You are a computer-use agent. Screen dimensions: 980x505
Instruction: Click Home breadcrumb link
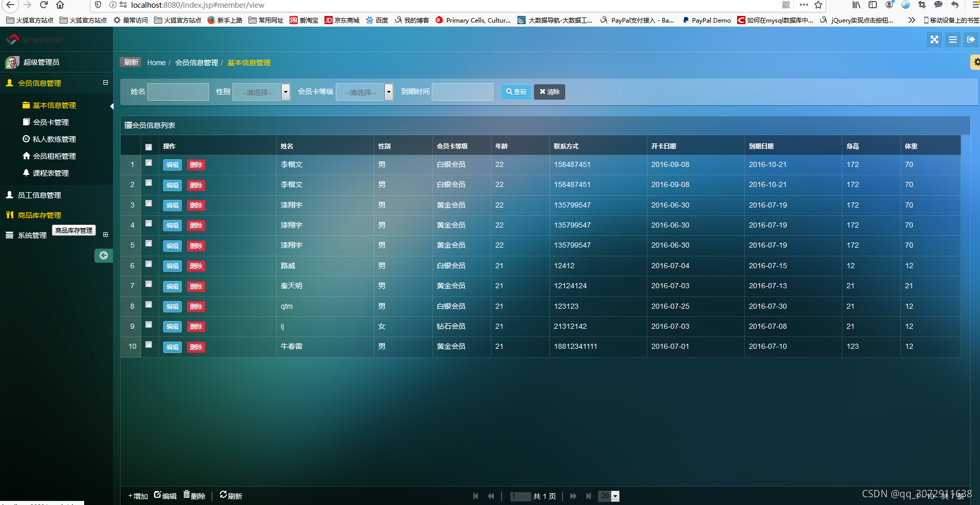pyautogui.click(x=156, y=63)
